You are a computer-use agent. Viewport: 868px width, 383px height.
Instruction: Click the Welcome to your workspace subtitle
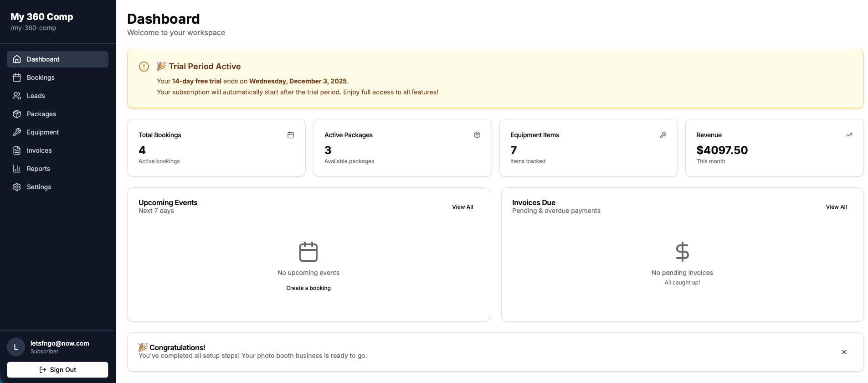coord(176,33)
